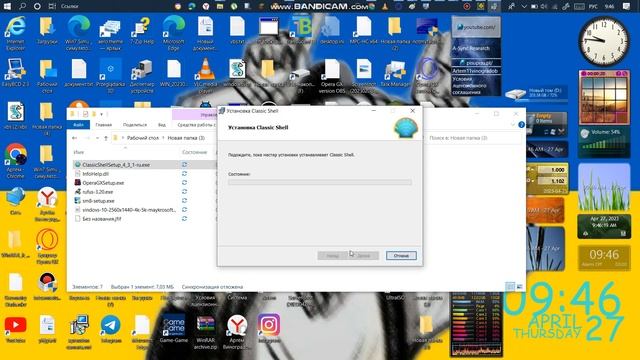This screenshot has height=360, width=640.
Task: Click the analog clock gadget
Action: click(x=604, y=41)
